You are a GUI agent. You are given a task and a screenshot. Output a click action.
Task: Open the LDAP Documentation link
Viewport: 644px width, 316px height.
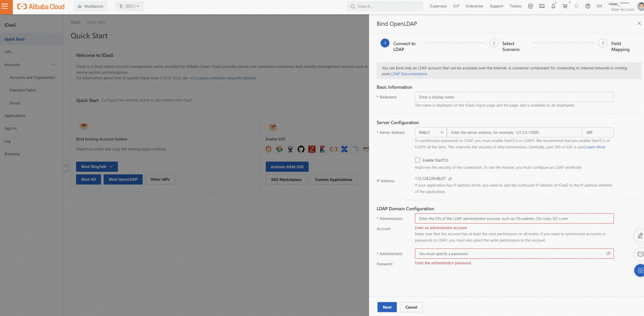pyautogui.click(x=409, y=74)
